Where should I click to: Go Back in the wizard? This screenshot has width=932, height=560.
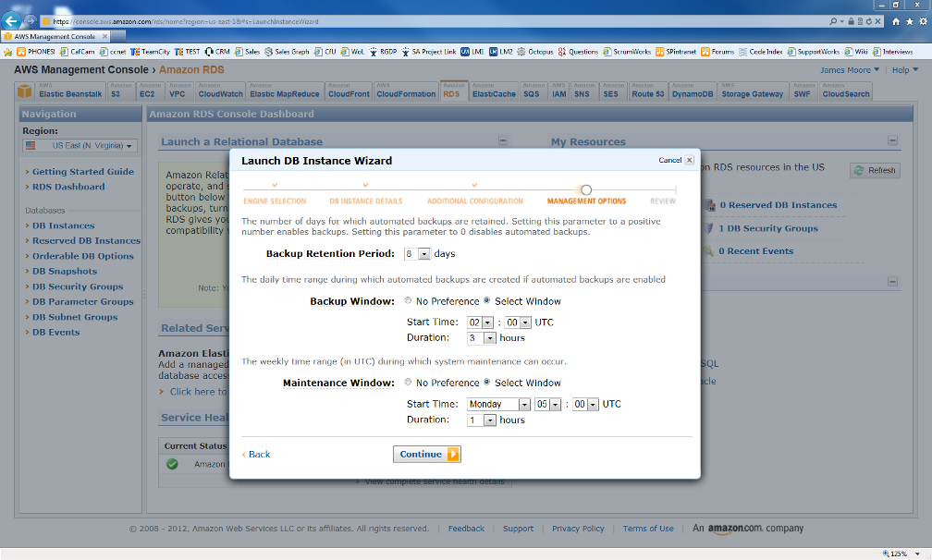(x=256, y=454)
